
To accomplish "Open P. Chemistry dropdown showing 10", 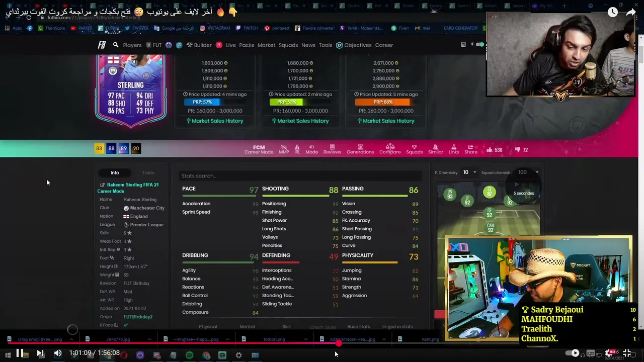I will [469, 172].
